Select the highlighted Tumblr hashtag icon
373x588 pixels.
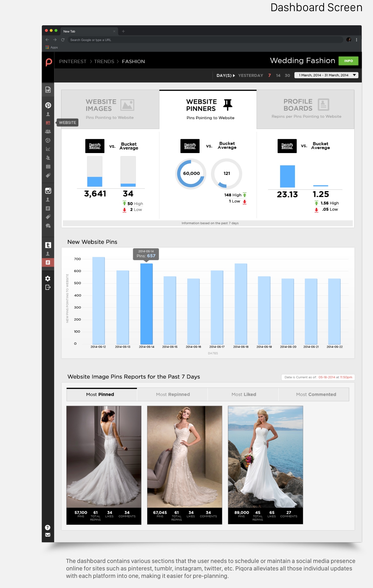point(48,262)
